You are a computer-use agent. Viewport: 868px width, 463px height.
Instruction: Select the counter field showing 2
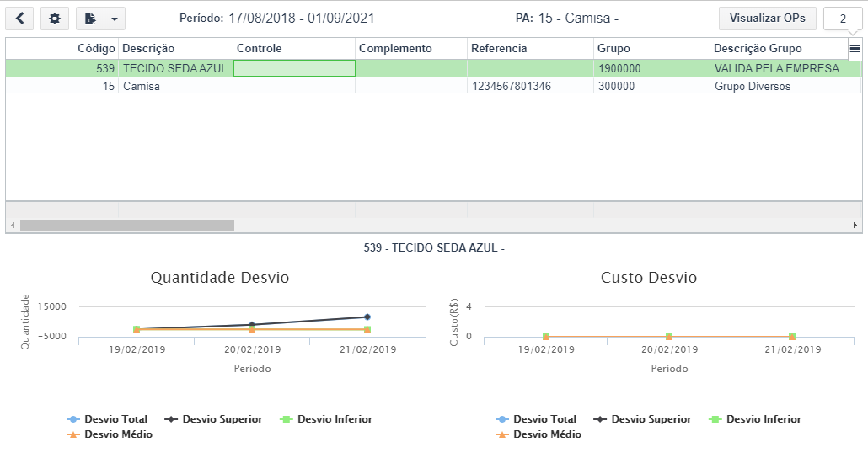coord(843,19)
